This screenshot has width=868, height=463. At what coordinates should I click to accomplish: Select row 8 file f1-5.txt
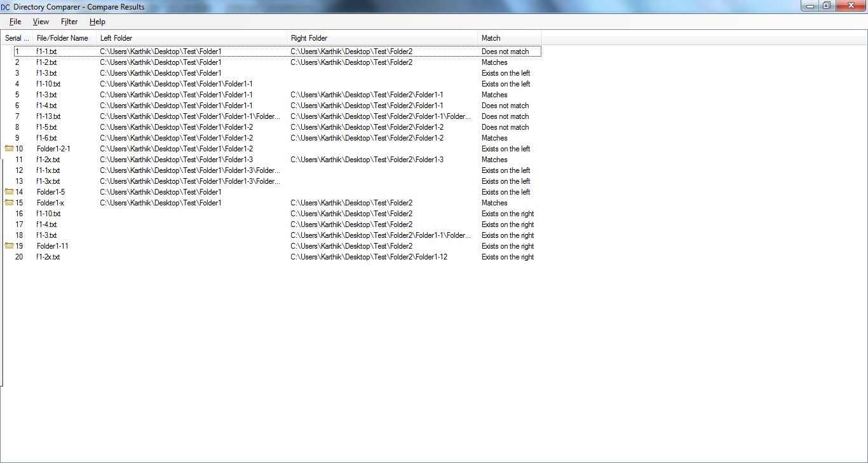[x=46, y=127]
